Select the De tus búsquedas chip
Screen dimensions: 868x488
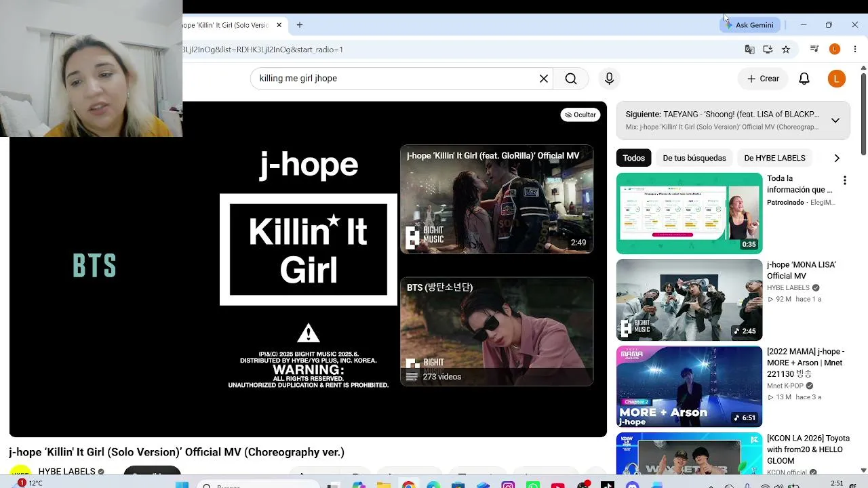694,158
